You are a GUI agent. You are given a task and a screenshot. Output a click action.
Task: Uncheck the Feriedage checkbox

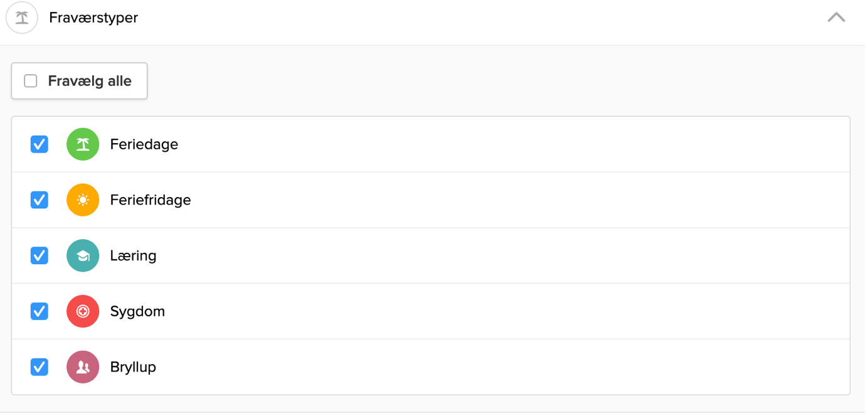click(x=40, y=144)
